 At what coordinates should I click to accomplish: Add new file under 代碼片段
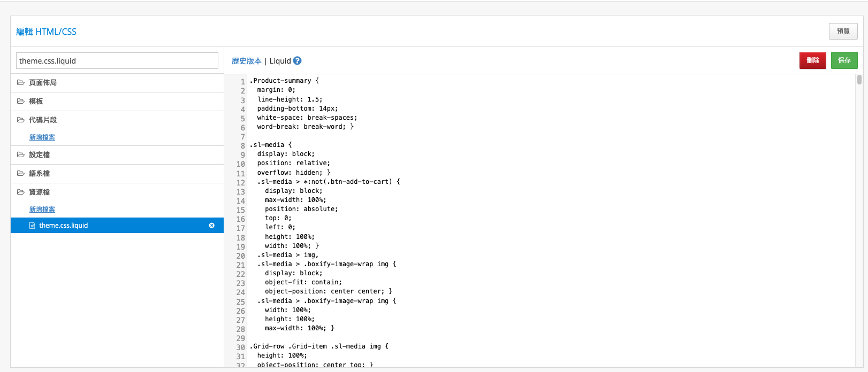(x=42, y=137)
